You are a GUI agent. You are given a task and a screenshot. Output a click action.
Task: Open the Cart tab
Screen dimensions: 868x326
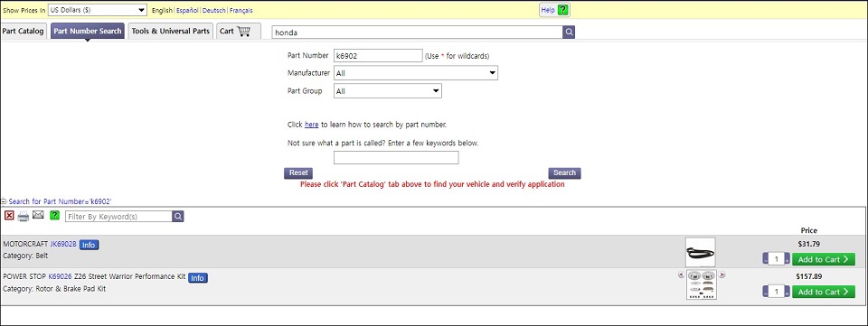tap(238, 31)
